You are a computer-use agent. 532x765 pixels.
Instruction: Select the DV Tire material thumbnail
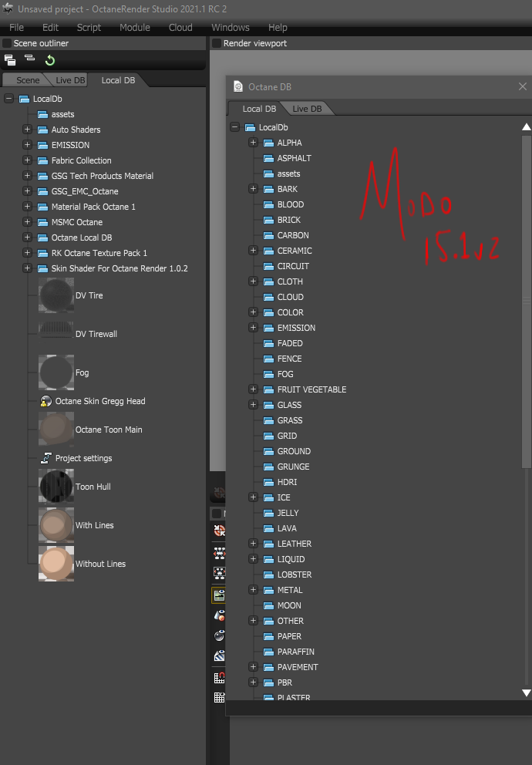(56, 295)
